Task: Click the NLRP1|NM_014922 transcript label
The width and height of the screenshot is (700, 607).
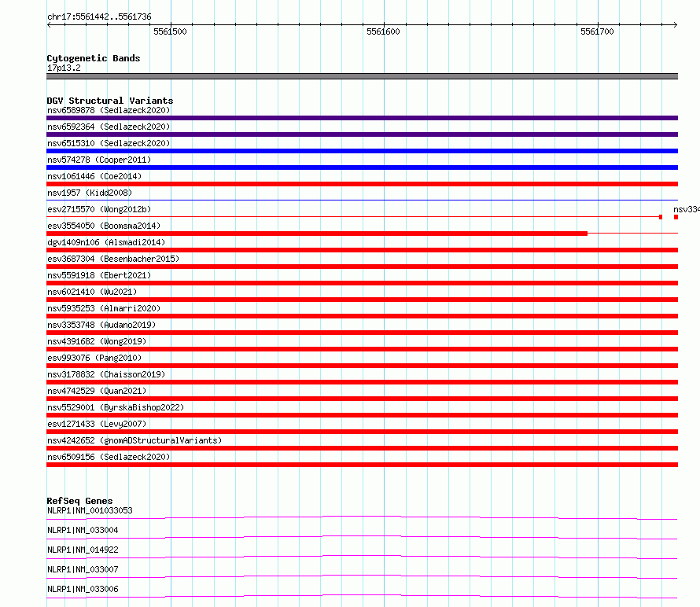Action: tap(83, 550)
